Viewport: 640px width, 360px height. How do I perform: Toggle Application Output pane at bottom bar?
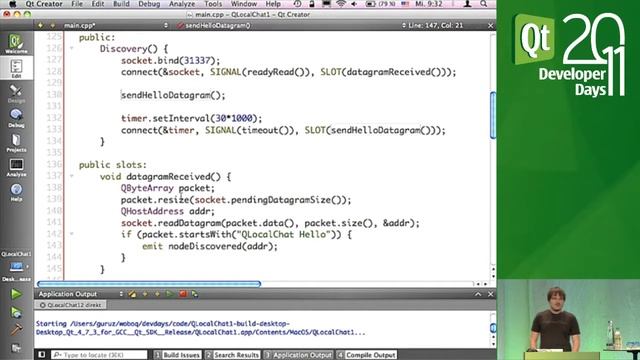[298, 355]
